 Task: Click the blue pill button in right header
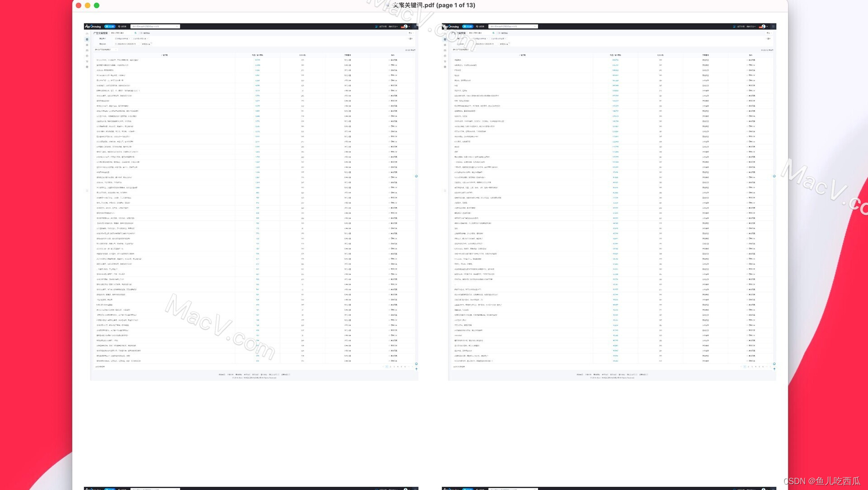click(x=468, y=26)
